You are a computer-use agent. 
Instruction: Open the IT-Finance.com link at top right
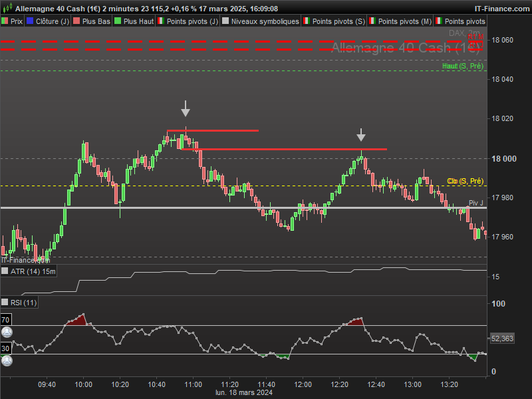coord(502,9)
